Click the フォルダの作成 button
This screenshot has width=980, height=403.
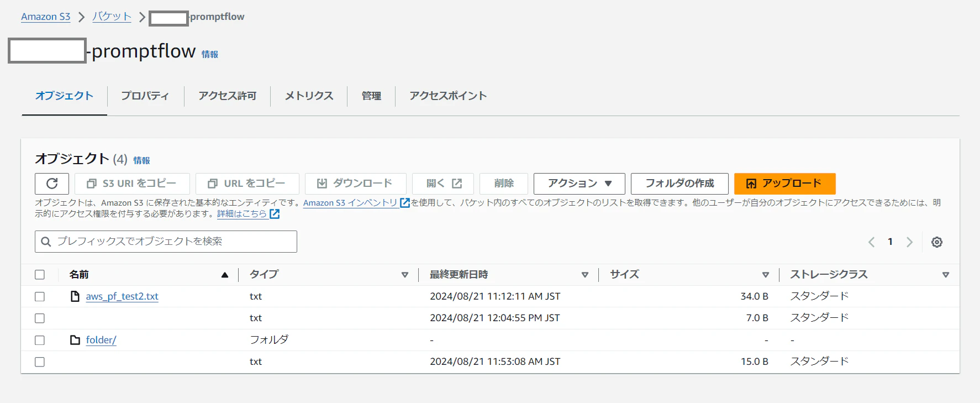click(x=679, y=184)
